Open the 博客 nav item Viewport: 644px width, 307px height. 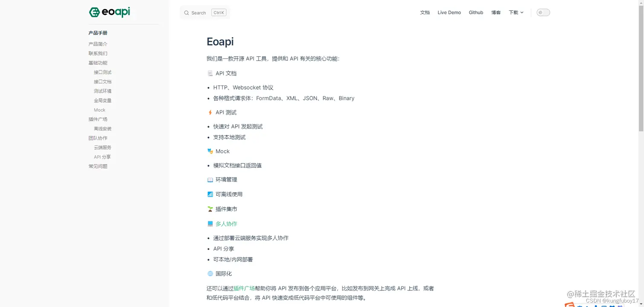click(x=496, y=12)
